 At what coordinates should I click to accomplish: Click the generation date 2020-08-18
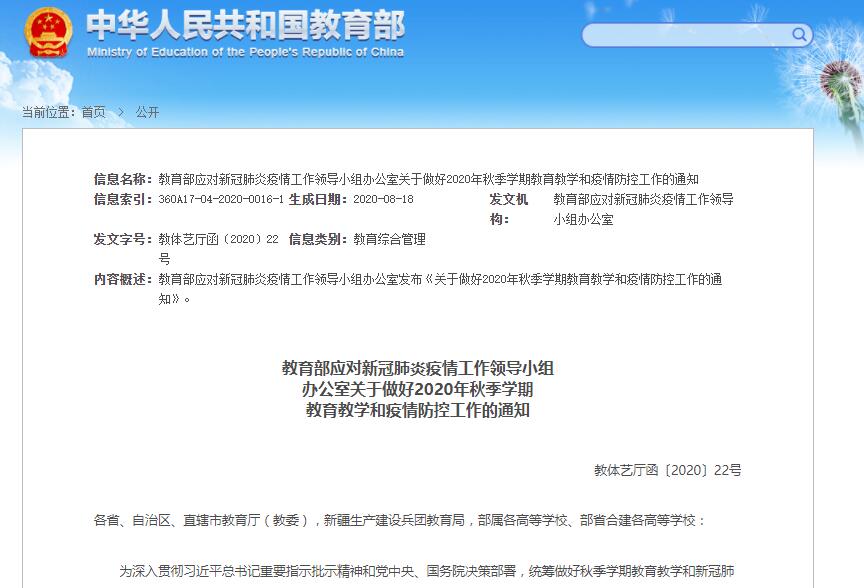[383, 199]
